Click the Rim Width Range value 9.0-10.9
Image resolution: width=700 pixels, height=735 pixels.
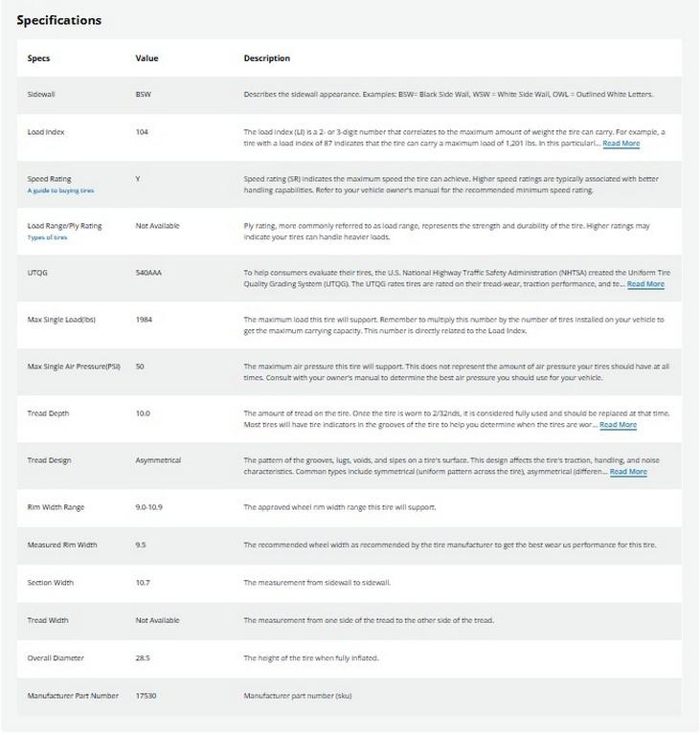click(152, 506)
